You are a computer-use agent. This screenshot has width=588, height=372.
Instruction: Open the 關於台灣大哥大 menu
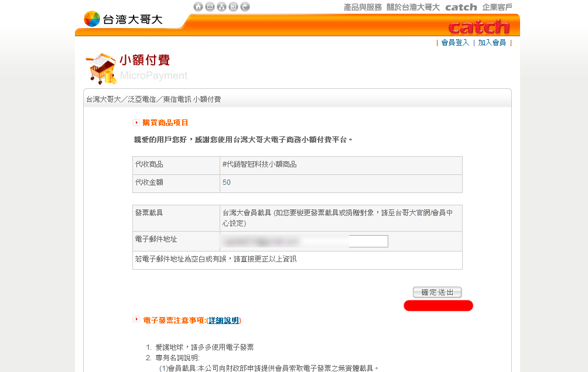(413, 7)
